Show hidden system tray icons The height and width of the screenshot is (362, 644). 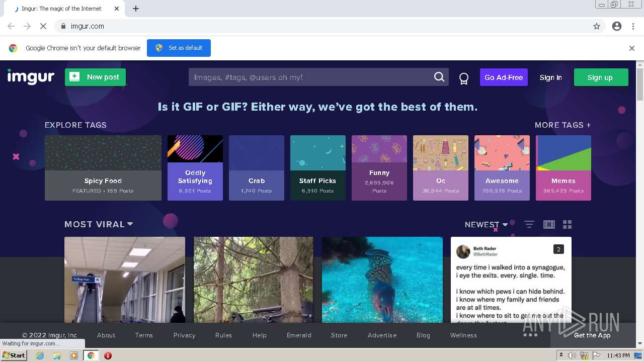point(561,355)
